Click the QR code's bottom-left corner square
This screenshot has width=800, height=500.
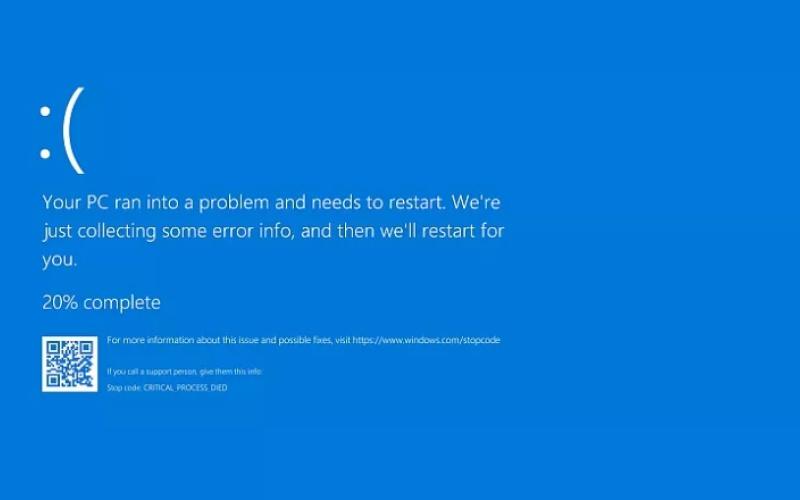coord(53,380)
